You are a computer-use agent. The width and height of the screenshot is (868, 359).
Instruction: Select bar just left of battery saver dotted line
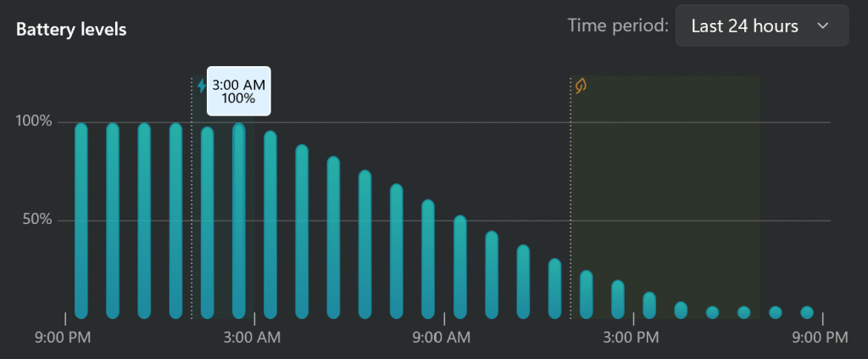pyautogui.click(x=554, y=289)
